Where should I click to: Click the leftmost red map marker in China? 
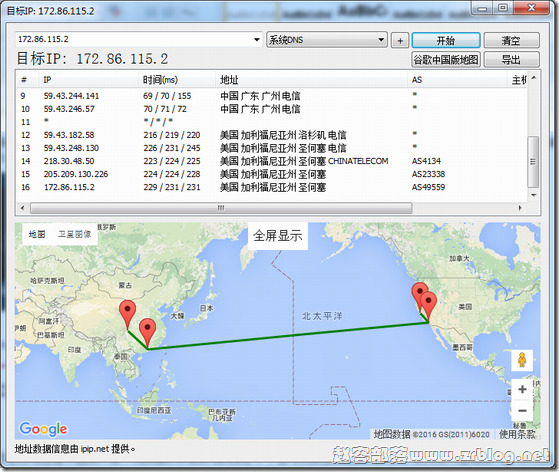pos(127,314)
